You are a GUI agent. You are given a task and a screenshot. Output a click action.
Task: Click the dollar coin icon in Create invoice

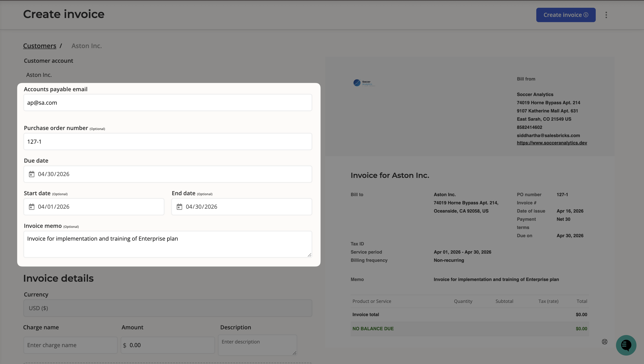(x=586, y=15)
